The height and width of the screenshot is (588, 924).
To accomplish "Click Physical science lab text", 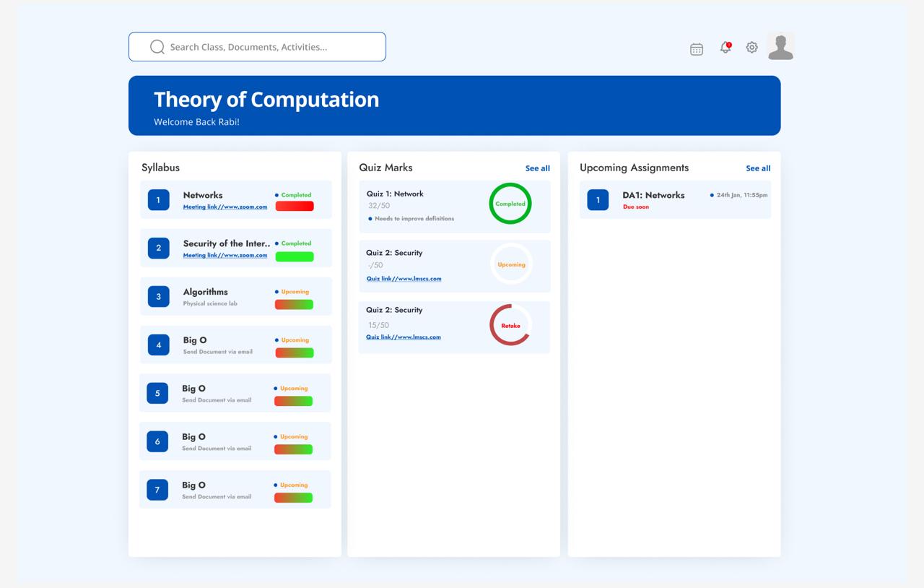I will click(x=210, y=303).
